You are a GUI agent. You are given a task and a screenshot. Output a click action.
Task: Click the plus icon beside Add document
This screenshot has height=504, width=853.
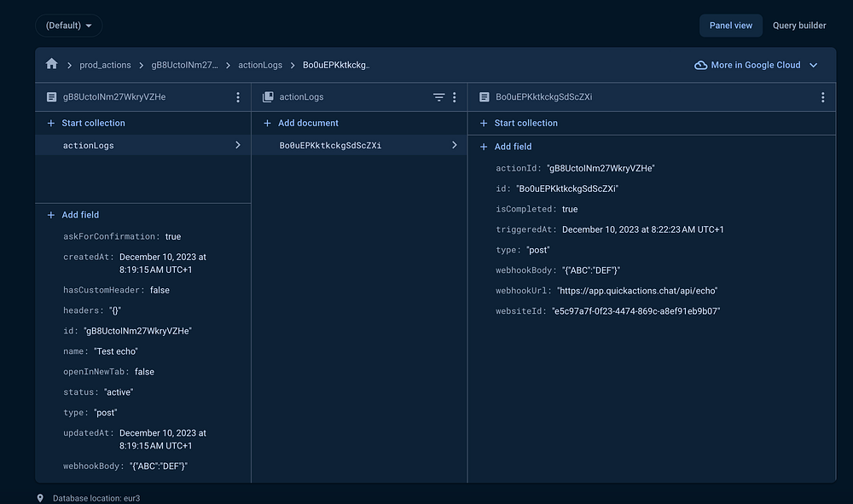[x=267, y=123]
